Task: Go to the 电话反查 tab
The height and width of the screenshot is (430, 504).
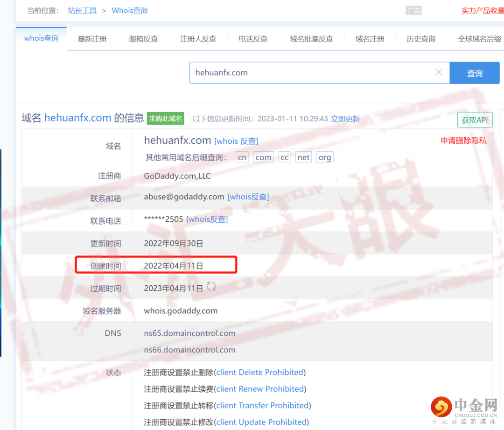Action: (253, 39)
